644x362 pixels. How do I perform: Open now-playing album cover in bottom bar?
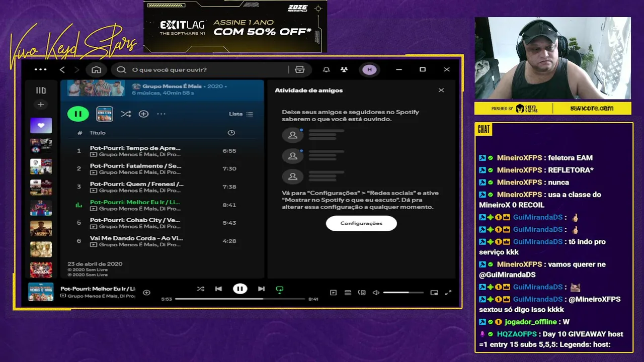click(41, 292)
